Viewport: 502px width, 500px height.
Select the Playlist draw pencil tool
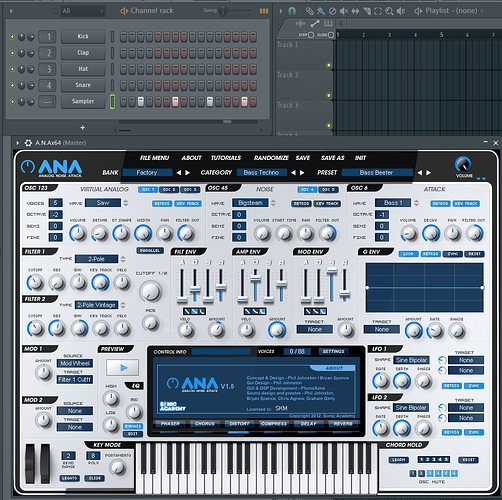(x=310, y=11)
